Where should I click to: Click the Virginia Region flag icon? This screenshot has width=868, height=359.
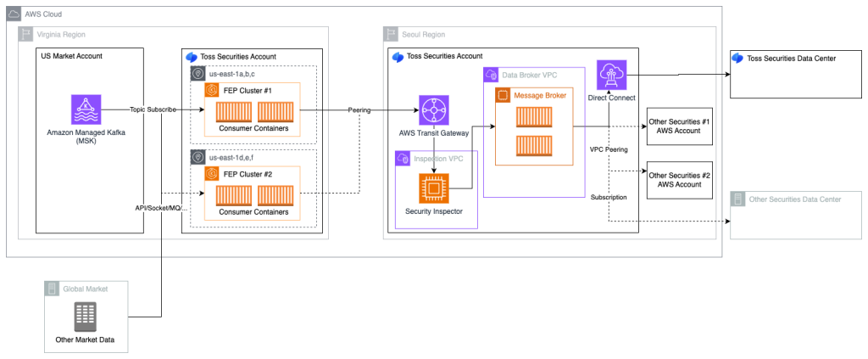pos(25,34)
